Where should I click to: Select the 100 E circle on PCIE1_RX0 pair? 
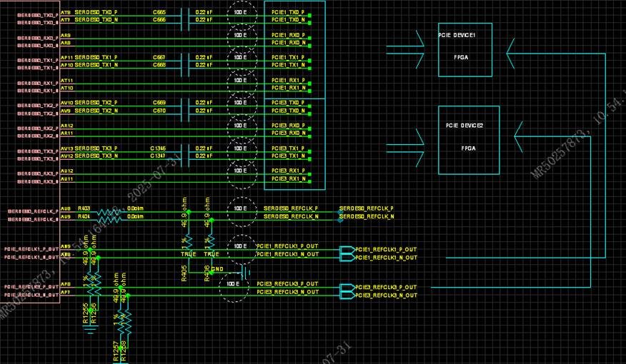(x=242, y=39)
